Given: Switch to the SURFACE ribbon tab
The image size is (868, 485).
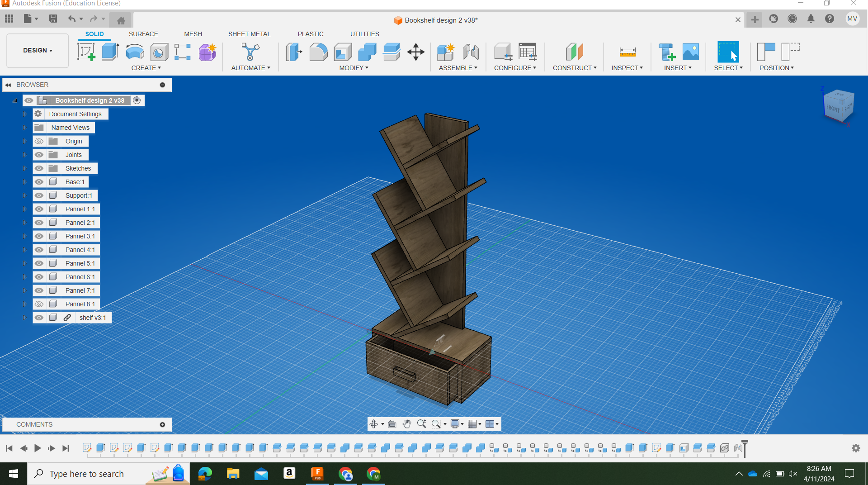Looking at the screenshot, I should [x=143, y=34].
